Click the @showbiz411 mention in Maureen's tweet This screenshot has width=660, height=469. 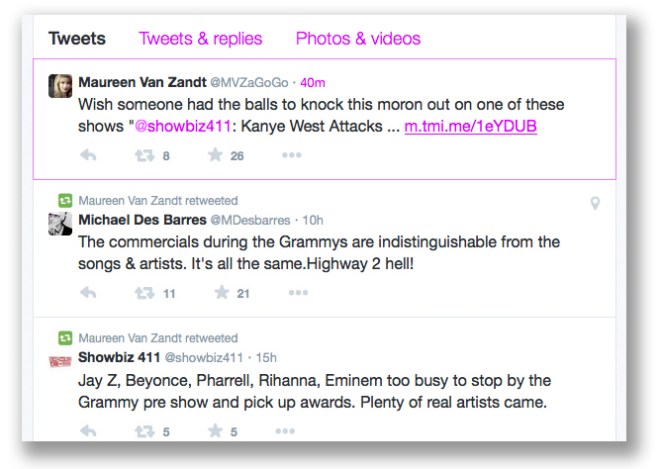[x=177, y=130]
